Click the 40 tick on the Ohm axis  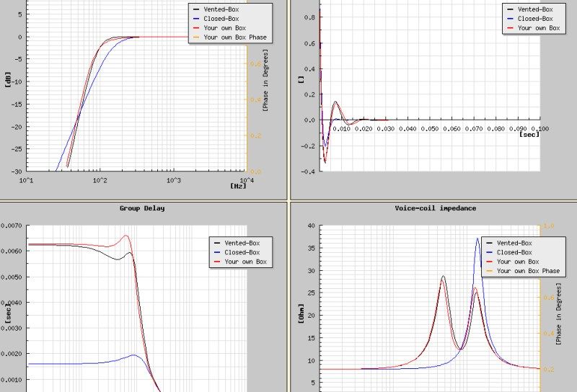click(312, 226)
